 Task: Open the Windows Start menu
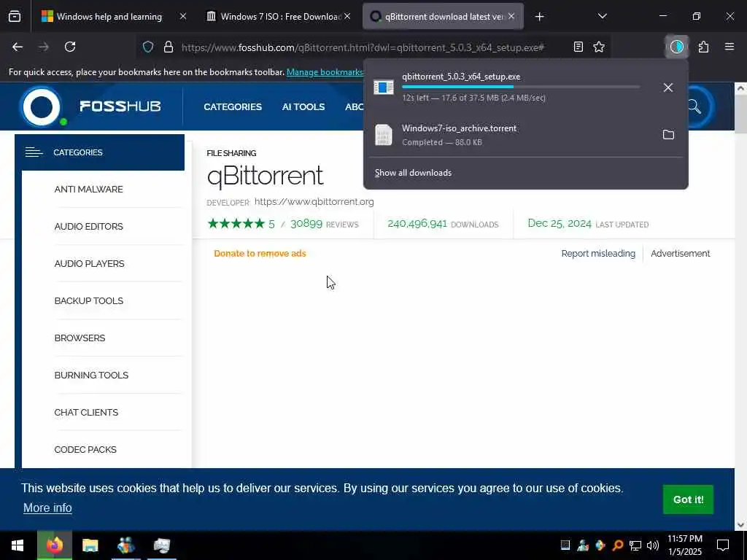click(x=18, y=545)
